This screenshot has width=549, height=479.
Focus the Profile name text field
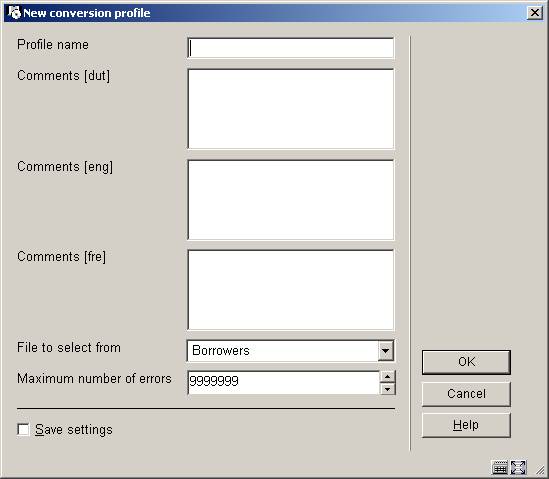[291, 48]
